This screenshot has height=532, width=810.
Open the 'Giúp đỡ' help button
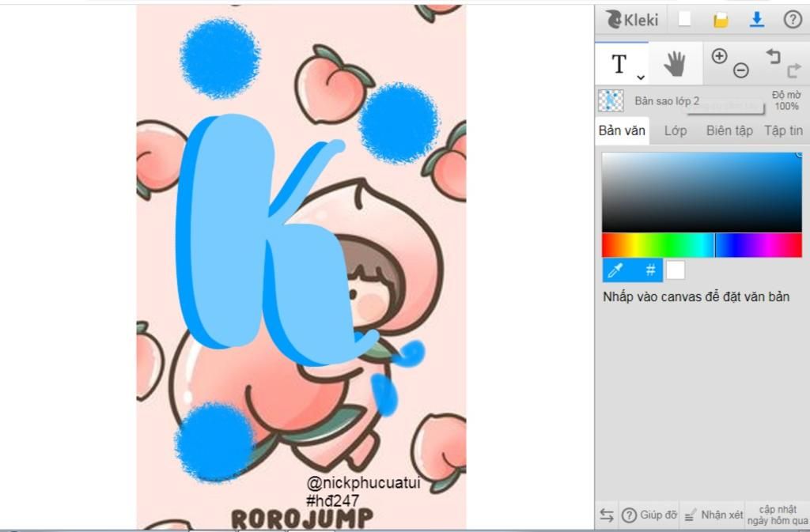[649, 515]
